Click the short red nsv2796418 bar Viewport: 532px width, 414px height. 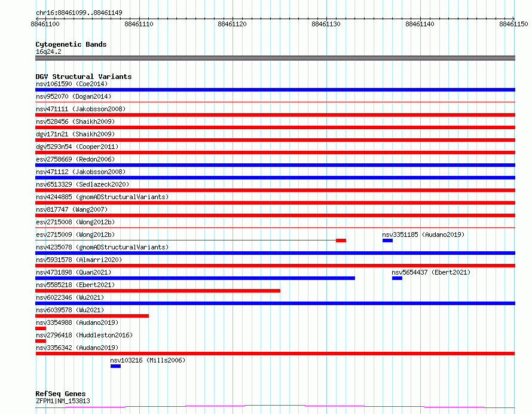(41, 341)
